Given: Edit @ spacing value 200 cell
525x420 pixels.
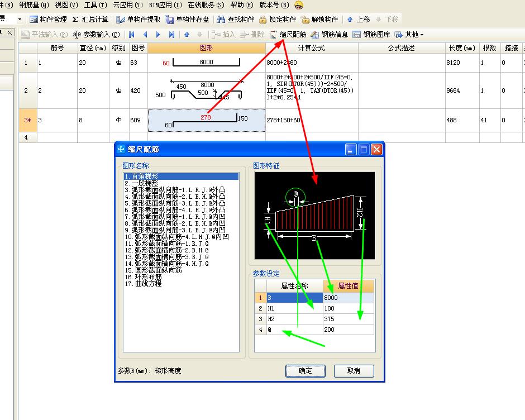Looking at the screenshot, I should pyautogui.click(x=348, y=330).
